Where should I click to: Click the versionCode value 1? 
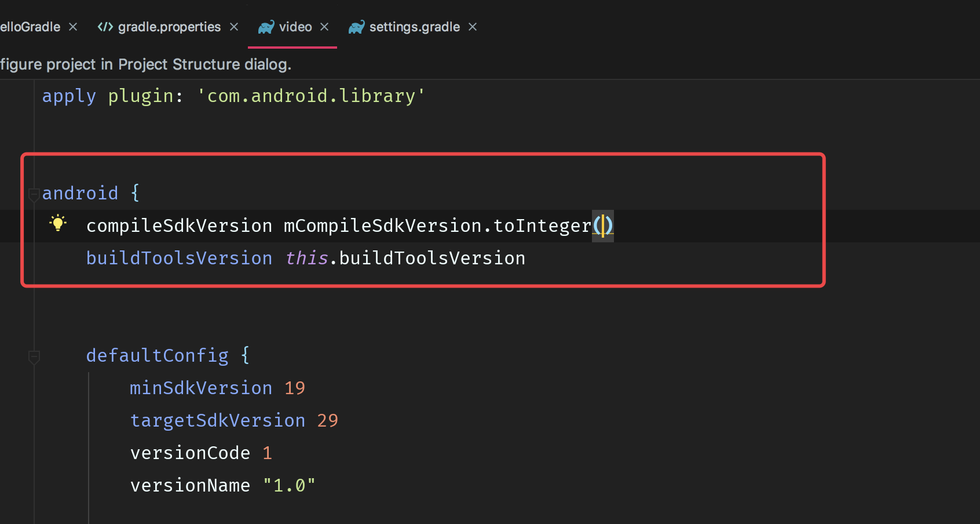pos(267,453)
